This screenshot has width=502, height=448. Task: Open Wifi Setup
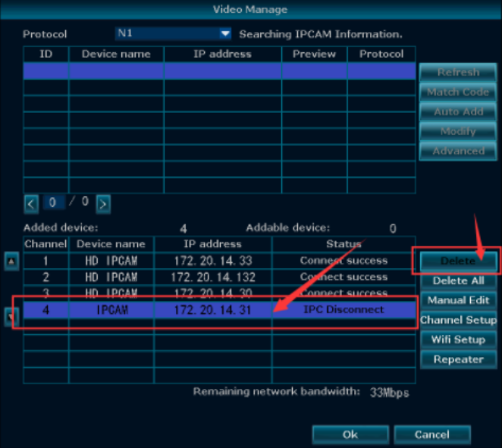coord(457,340)
